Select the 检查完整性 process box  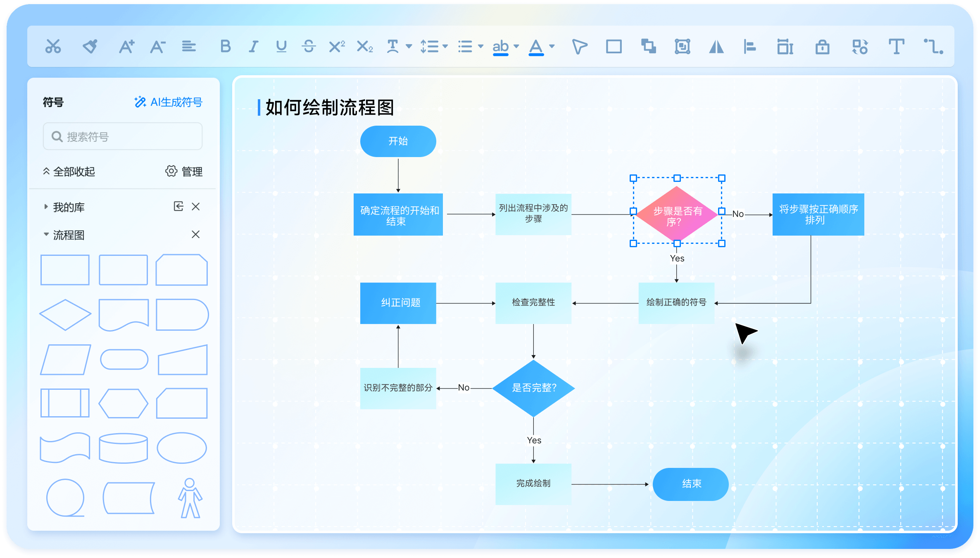click(533, 303)
